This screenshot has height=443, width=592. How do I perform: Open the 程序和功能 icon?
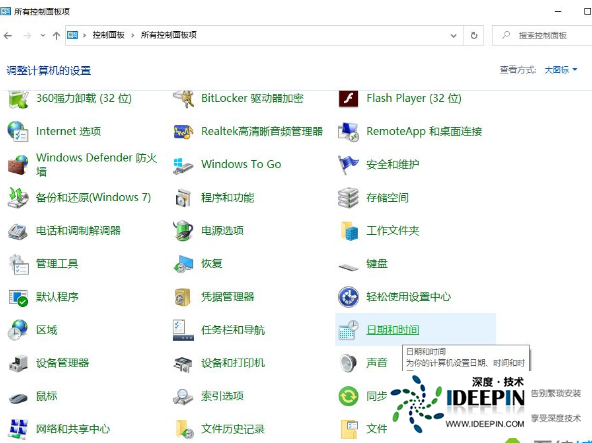[x=183, y=198]
